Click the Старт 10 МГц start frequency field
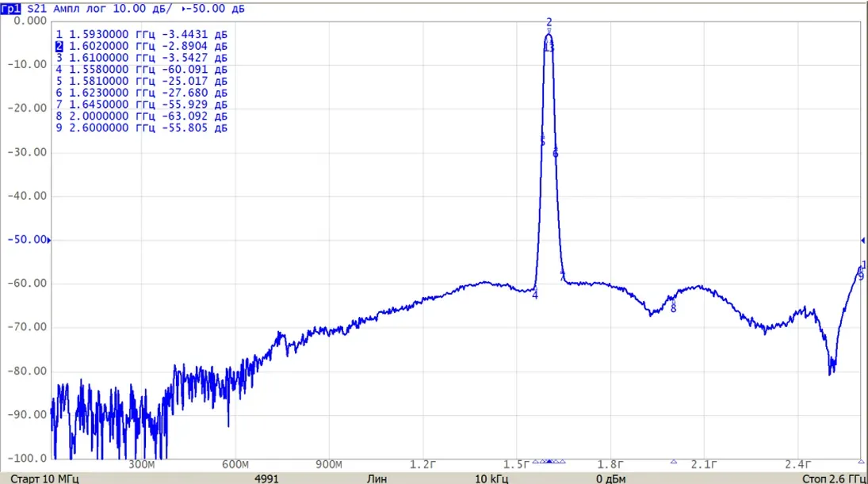The height and width of the screenshot is (484, 868). (45, 478)
